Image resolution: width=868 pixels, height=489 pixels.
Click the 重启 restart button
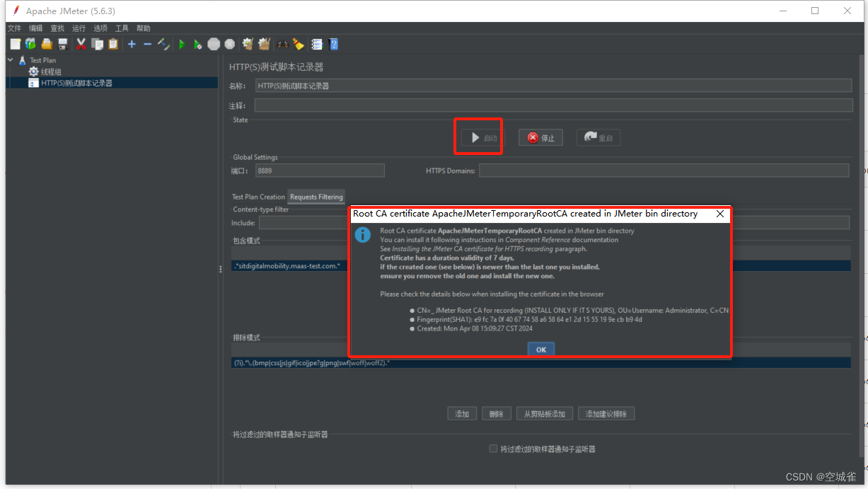coord(598,138)
